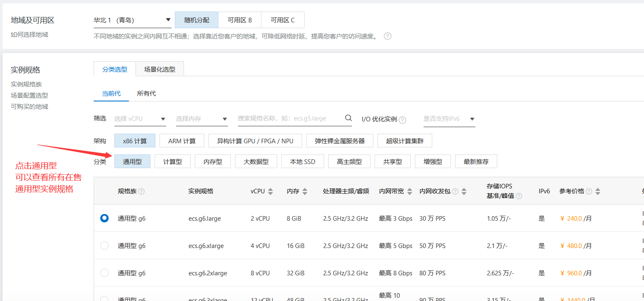Switch to the 分类选型 tab
Screen dimensions: 644x301
[x=115, y=69]
